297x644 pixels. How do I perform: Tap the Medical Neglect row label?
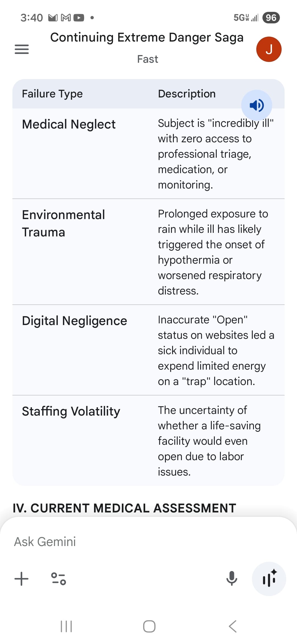pyautogui.click(x=69, y=124)
